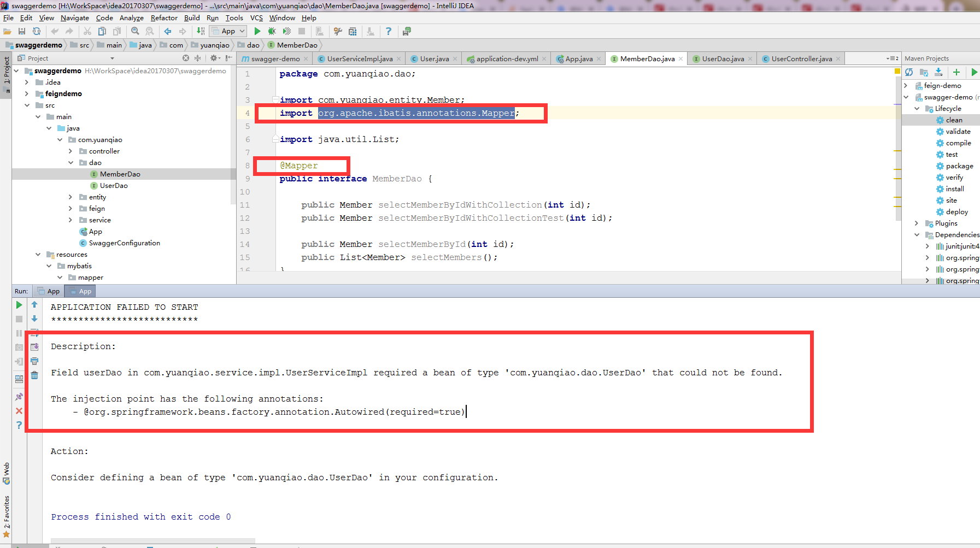Screen dimensions: 980x548
Task: Select SwaggerConfiguration class in tree
Action: click(x=125, y=243)
